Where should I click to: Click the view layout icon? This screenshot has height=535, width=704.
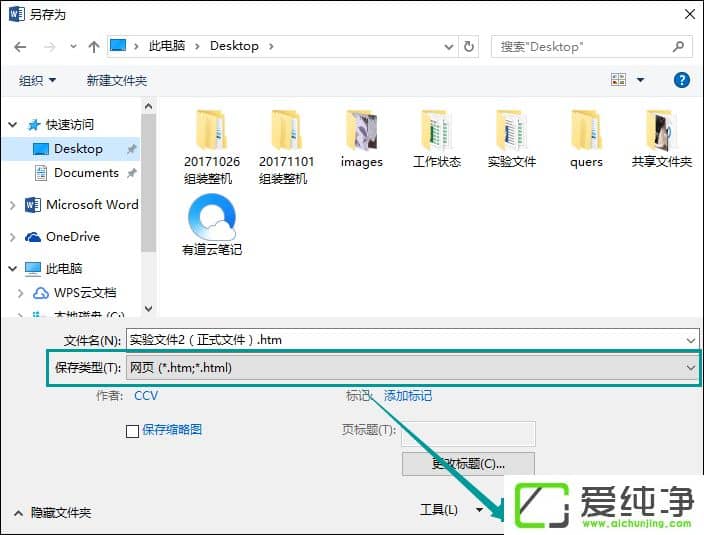tap(619, 80)
